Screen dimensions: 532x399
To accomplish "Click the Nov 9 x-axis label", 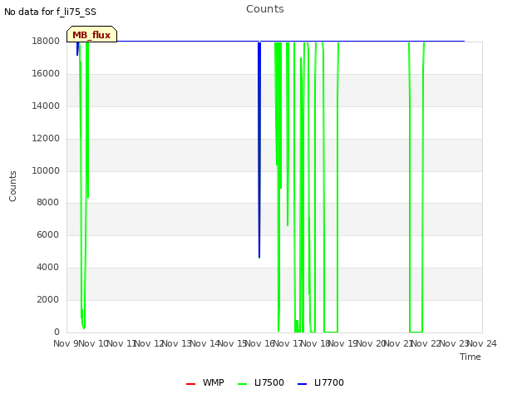I will click(66, 343).
